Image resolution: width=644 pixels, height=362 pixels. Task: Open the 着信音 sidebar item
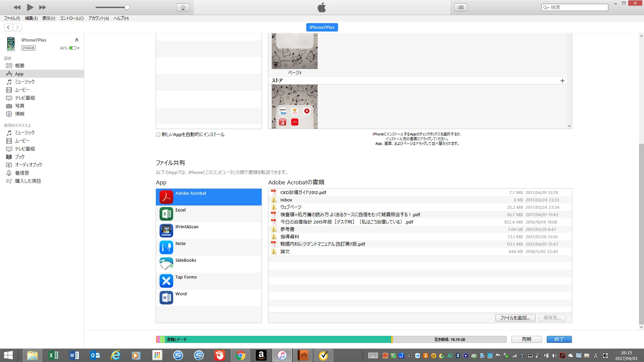[22, 173]
